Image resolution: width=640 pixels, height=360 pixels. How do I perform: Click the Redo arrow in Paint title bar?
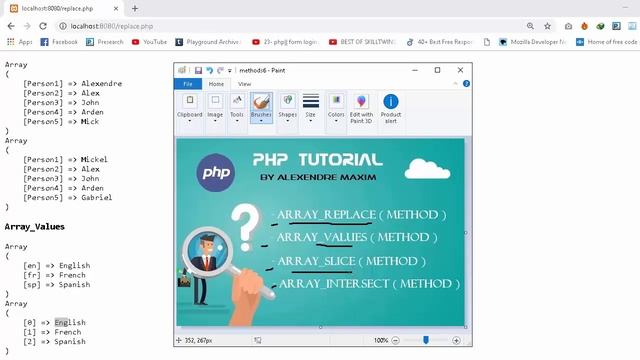click(x=220, y=70)
